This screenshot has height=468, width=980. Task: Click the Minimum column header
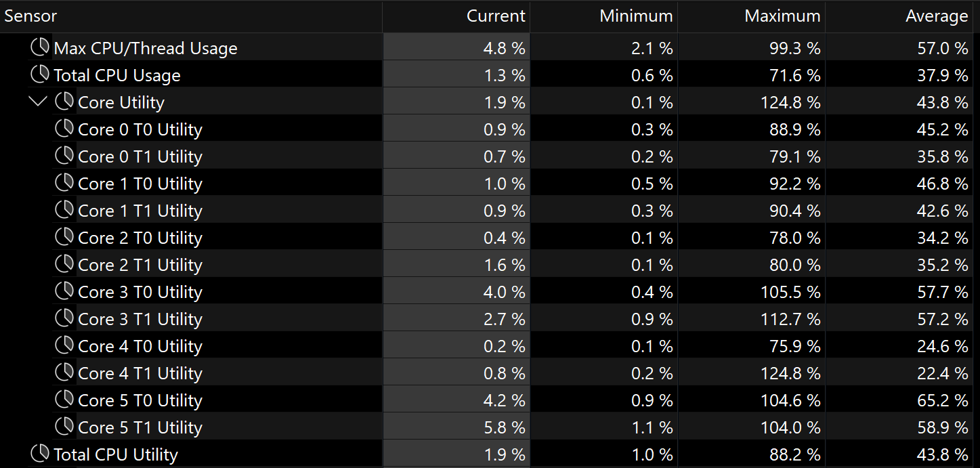pos(604,16)
